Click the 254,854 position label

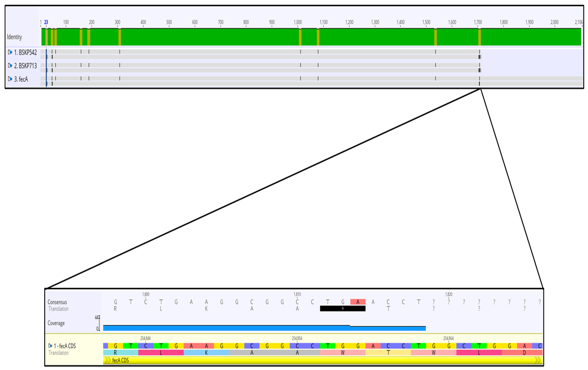click(x=297, y=338)
